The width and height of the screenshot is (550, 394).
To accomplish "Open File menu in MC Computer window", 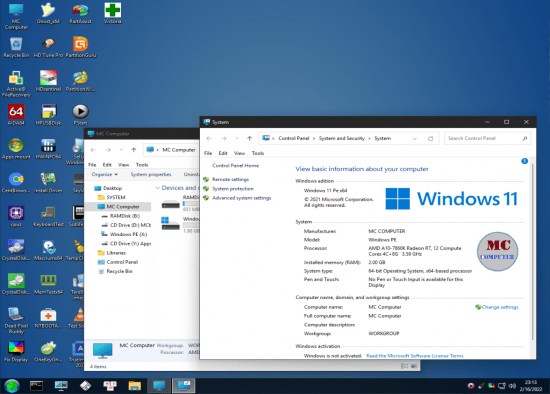I will [x=92, y=165].
